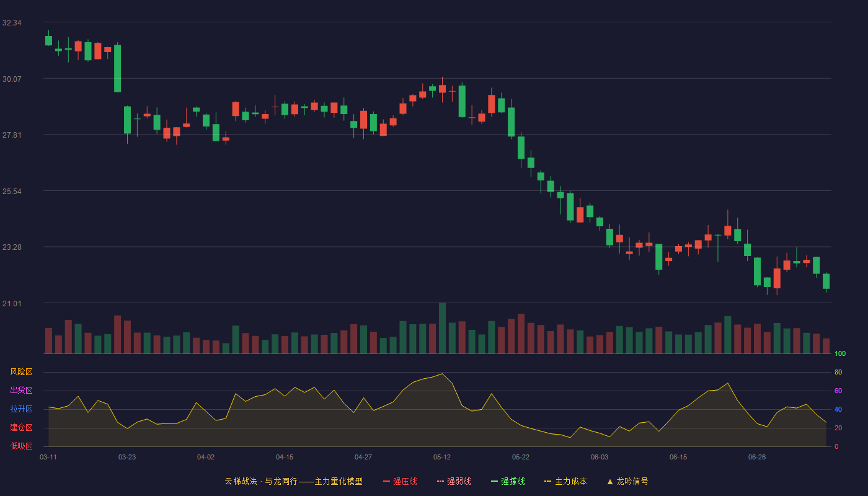Click the 21.01 price axis label
This screenshot has width=868, height=496.
click(12, 303)
